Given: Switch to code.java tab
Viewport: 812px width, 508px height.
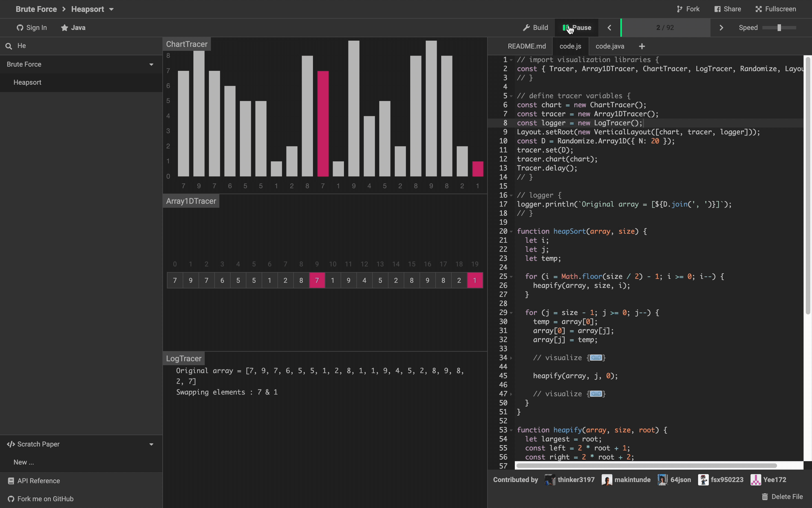Looking at the screenshot, I should [x=610, y=46].
